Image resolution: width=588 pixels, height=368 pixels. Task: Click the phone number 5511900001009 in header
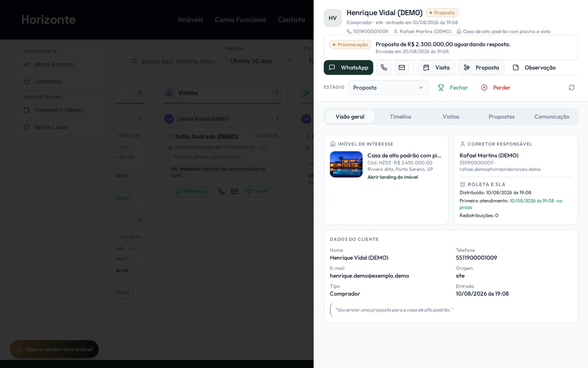pyautogui.click(x=371, y=31)
